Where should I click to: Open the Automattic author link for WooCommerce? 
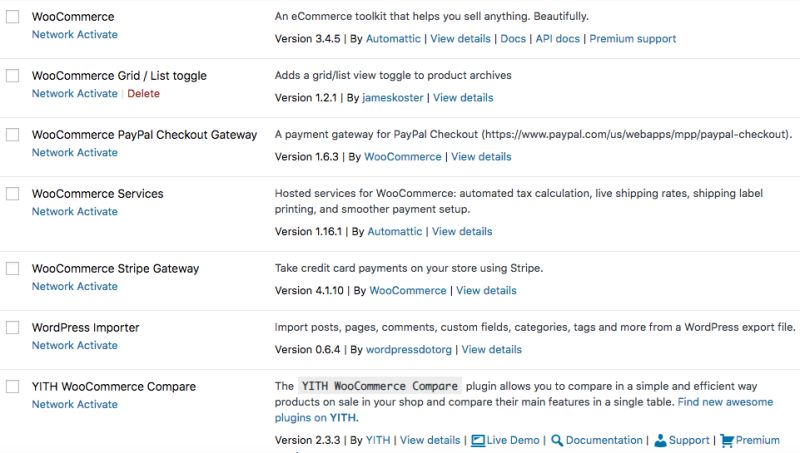[x=393, y=39]
